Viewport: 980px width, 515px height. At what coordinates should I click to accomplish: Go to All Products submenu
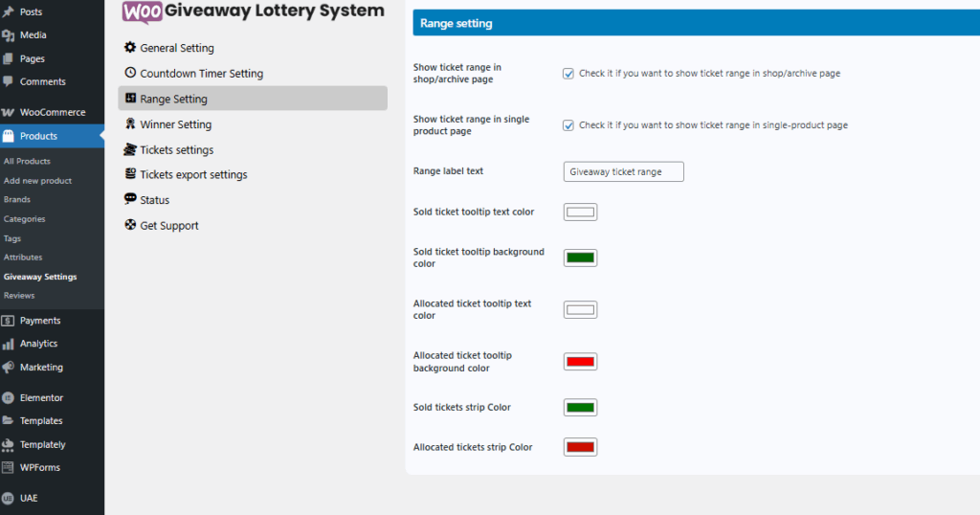point(27,161)
